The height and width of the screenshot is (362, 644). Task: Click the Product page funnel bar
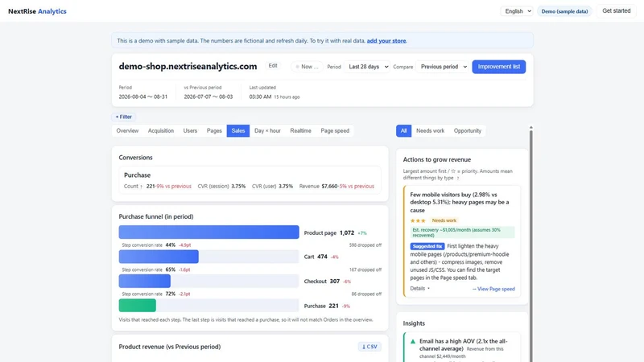[208, 232]
